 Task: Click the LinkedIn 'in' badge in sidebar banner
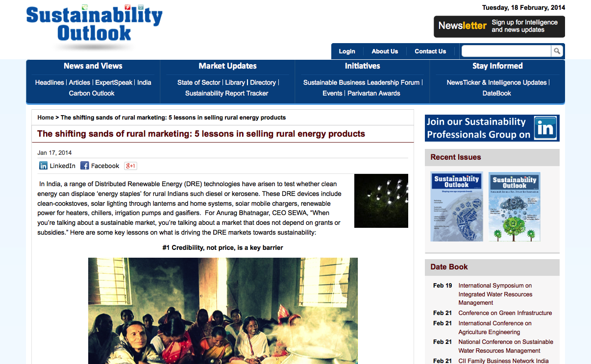pyautogui.click(x=545, y=128)
